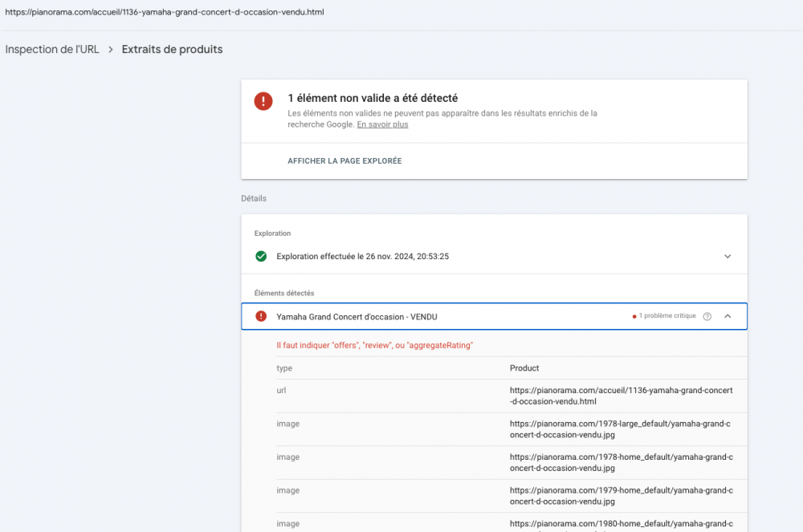Click the breadcrumb arrow separator after Inspection de l'URL

pyautogui.click(x=111, y=50)
